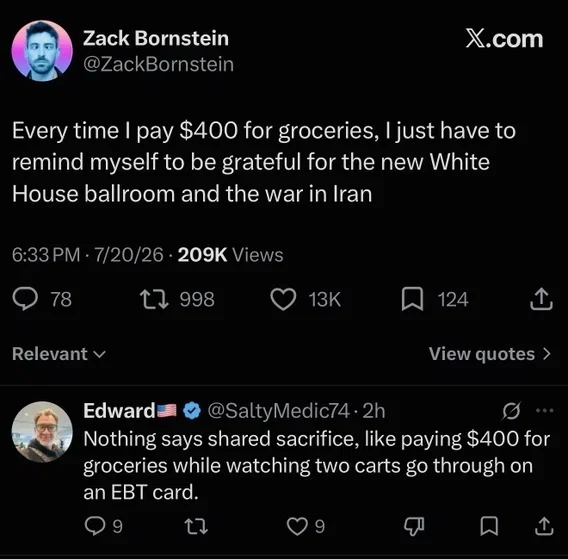This screenshot has height=559, width=568.
Task: Repost the main tweet with 998 reposts
Action: [x=155, y=299]
